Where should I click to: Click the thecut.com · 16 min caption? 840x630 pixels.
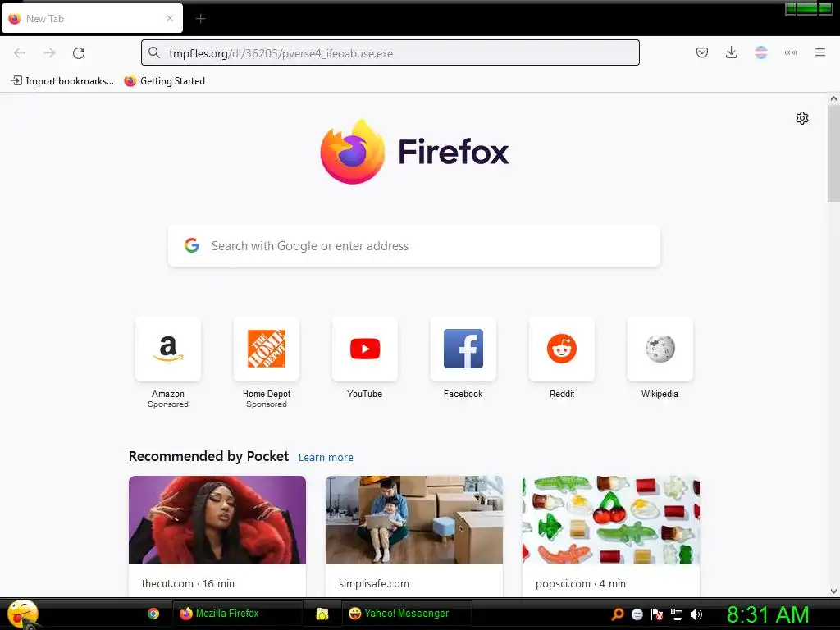[188, 583]
